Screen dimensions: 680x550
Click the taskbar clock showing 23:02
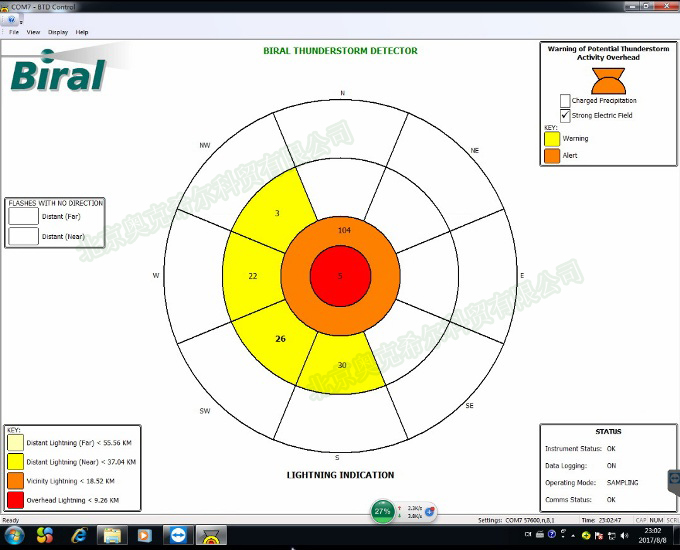pyautogui.click(x=652, y=535)
